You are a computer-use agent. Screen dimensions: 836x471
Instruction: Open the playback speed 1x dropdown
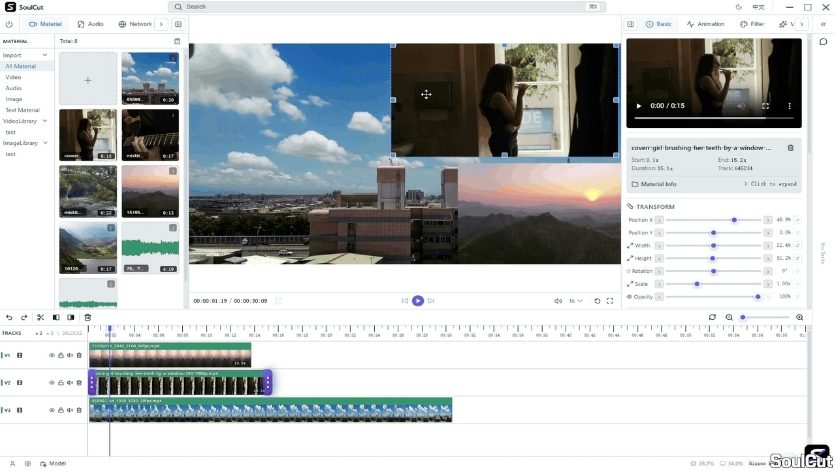(576, 301)
